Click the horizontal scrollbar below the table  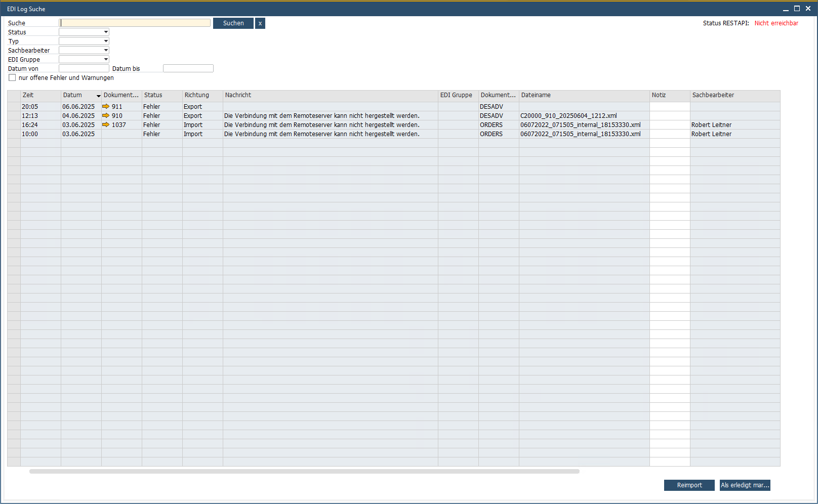[304, 471]
